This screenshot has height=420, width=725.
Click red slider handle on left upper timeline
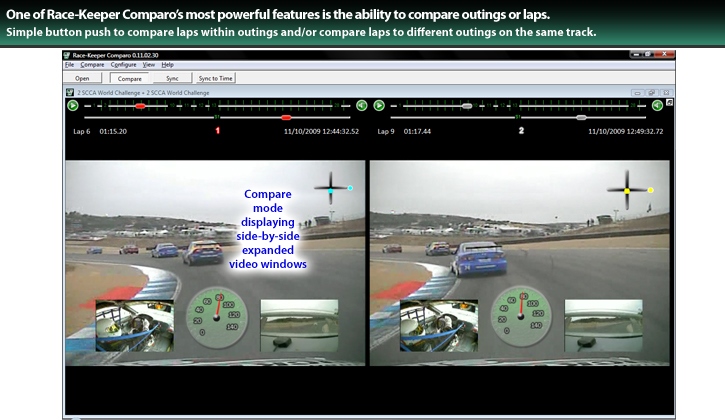[x=141, y=105]
